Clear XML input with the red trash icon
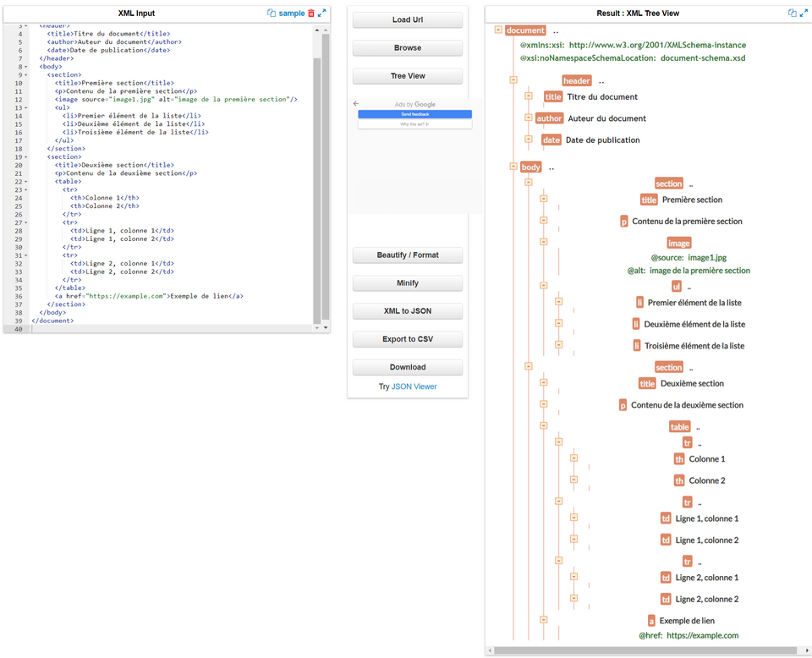 click(311, 13)
